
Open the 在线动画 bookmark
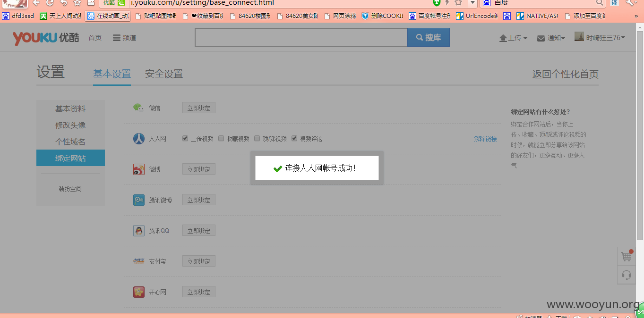point(108,16)
